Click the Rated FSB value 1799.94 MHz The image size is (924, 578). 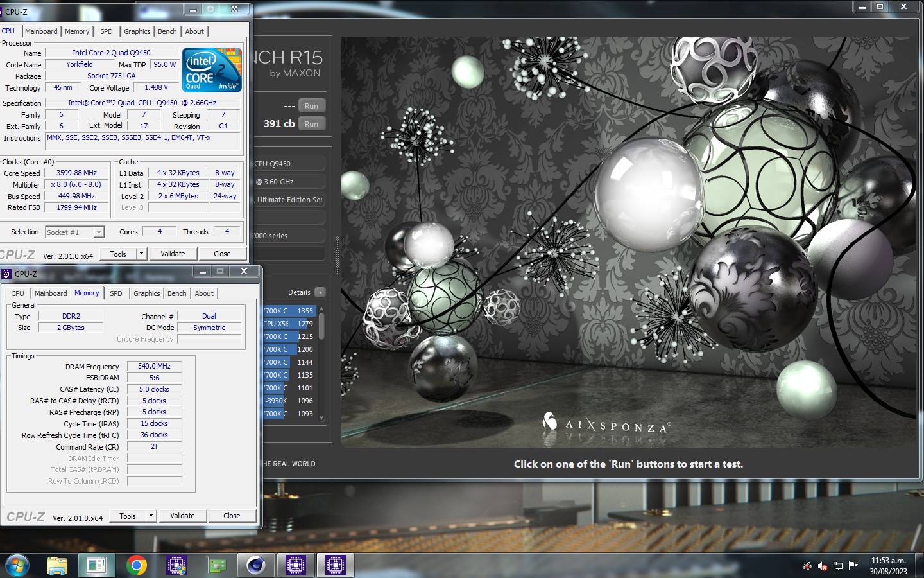pos(76,207)
